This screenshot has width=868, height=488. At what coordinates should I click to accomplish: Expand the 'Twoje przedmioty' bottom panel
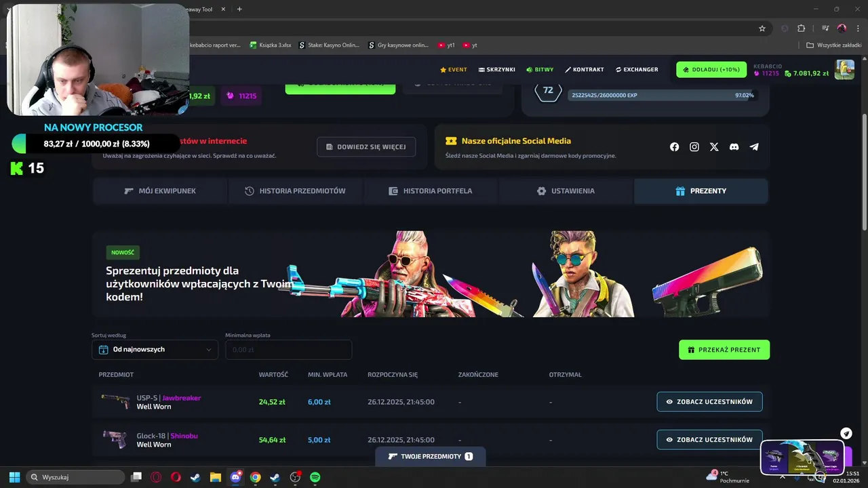431,456
